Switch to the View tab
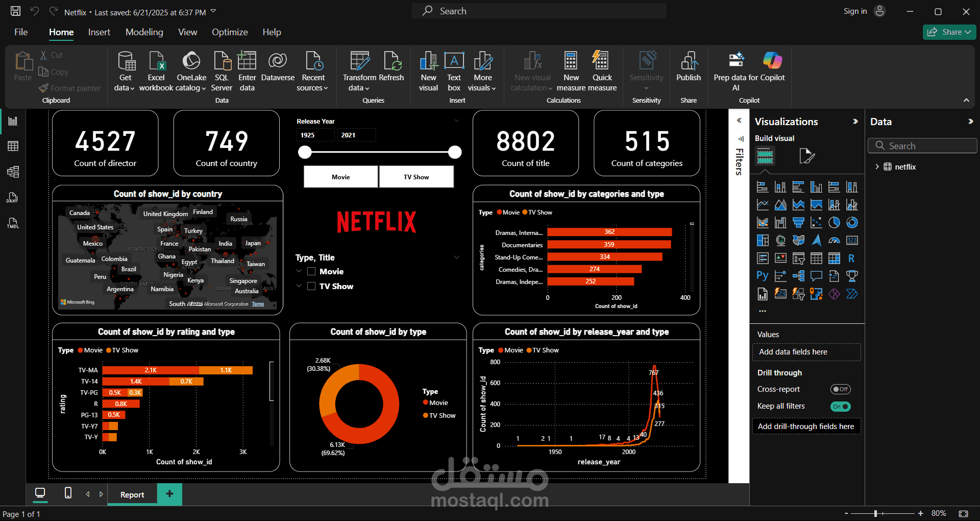This screenshot has width=980, height=521. point(187,32)
